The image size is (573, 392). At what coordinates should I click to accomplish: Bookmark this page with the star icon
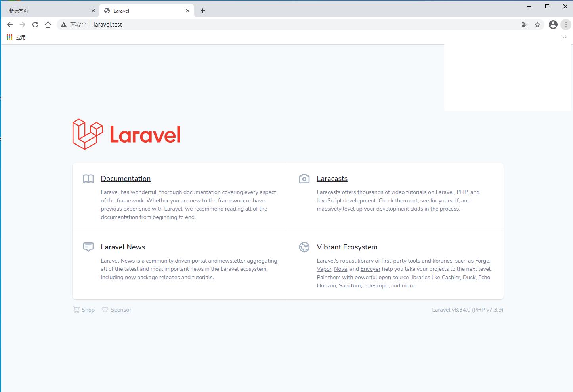pos(537,25)
